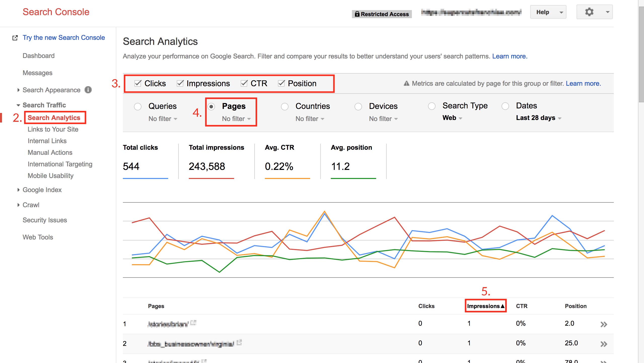Open row 2 page in new window icon

coord(239,342)
